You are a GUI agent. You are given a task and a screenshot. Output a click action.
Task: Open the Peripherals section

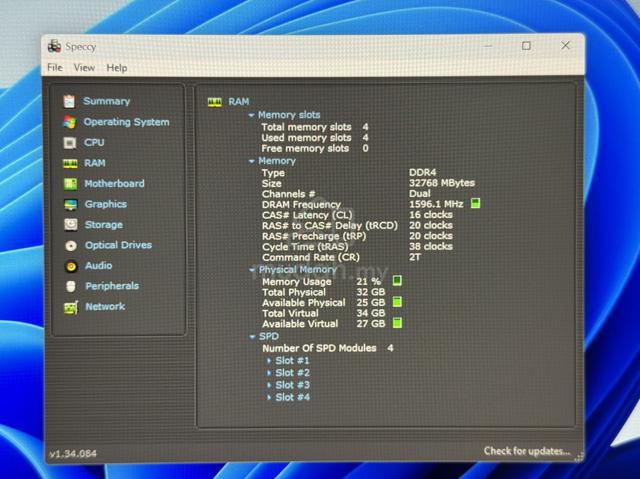(112, 286)
